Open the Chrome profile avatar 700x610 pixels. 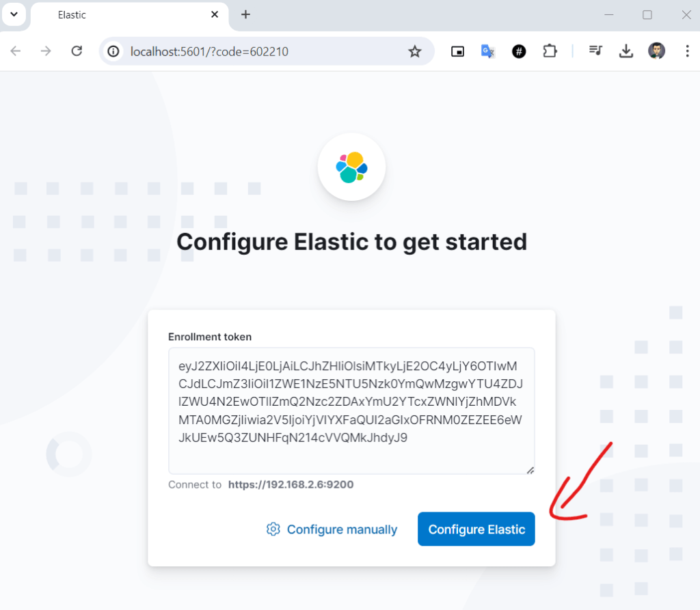coord(656,51)
